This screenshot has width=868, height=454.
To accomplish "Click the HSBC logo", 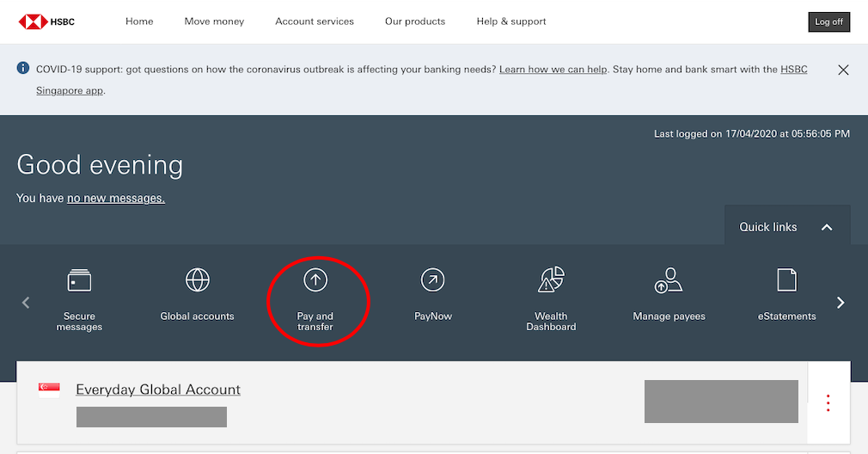I will tap(46, 21).
